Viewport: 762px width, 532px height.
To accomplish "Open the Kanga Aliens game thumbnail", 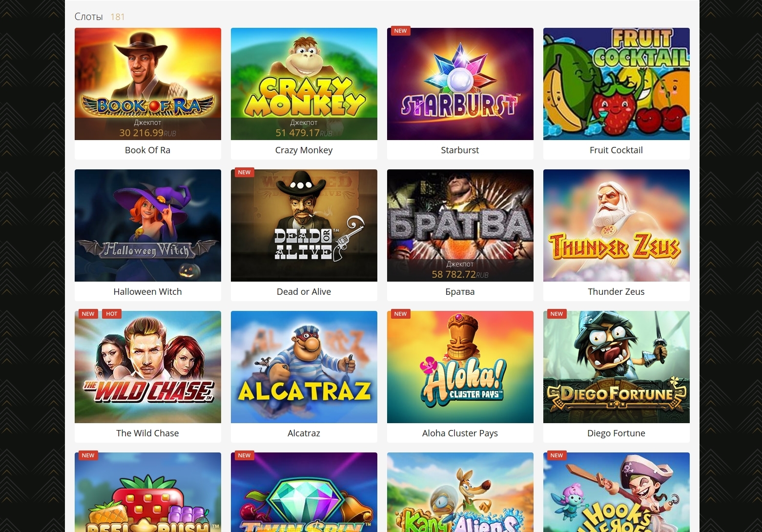I will click(x=460, y=492).
